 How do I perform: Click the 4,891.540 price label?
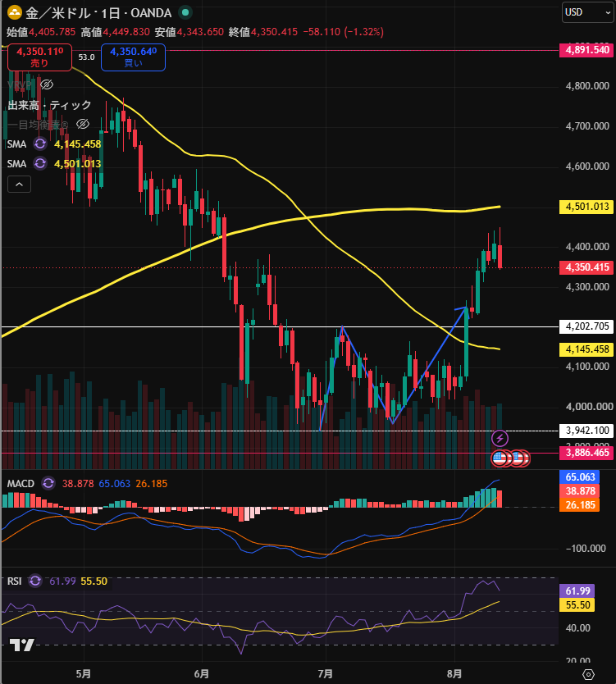coord(586,50)
